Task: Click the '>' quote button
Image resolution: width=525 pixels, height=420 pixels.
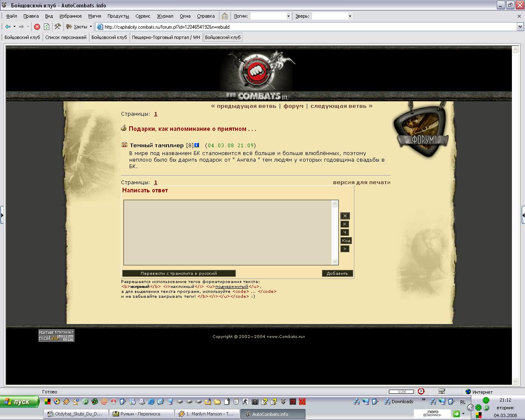Action: coord(345,249)
